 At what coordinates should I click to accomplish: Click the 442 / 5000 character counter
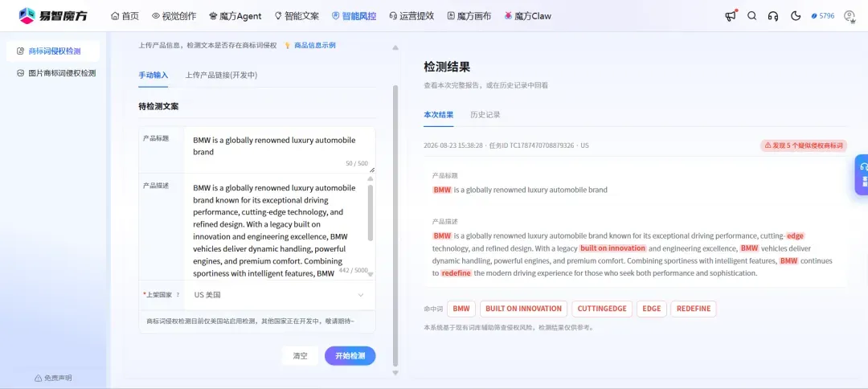click(353, 270)
